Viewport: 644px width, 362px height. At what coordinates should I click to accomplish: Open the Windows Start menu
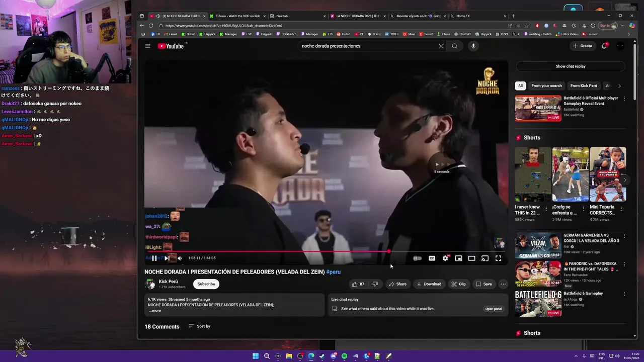[256, 356]
